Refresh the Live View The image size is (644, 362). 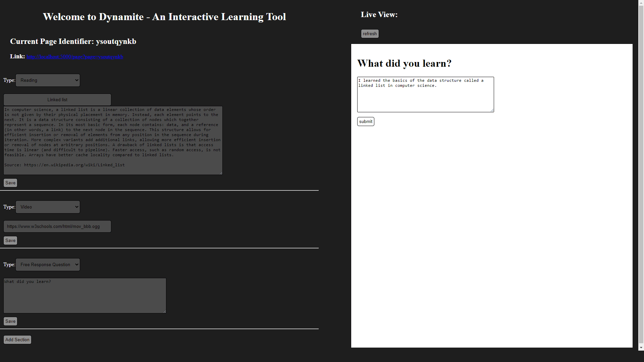point(370,34)
